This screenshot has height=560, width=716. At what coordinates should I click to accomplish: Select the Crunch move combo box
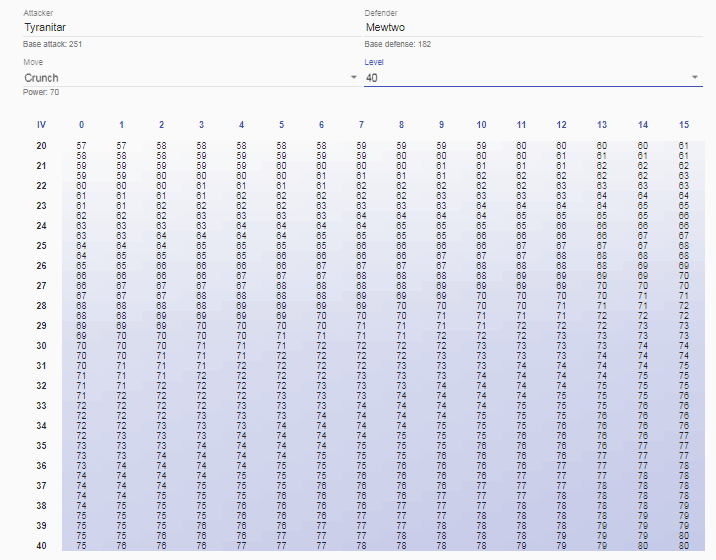[x=192, y=78]
